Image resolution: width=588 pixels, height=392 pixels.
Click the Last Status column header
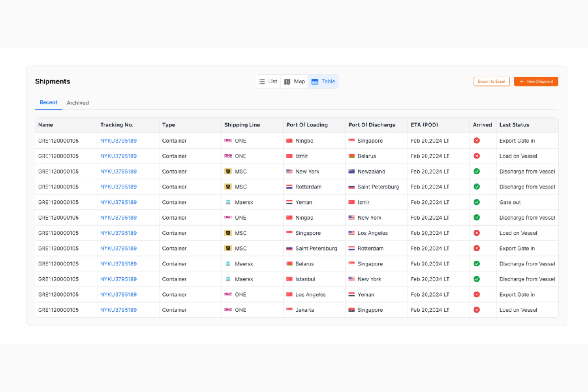(x=527, y=125)
